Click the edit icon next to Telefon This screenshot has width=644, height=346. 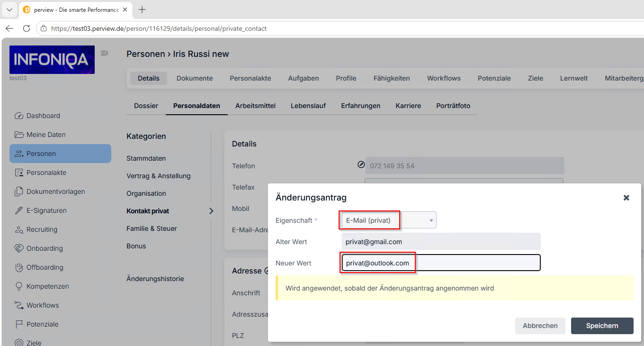[361, 164]
